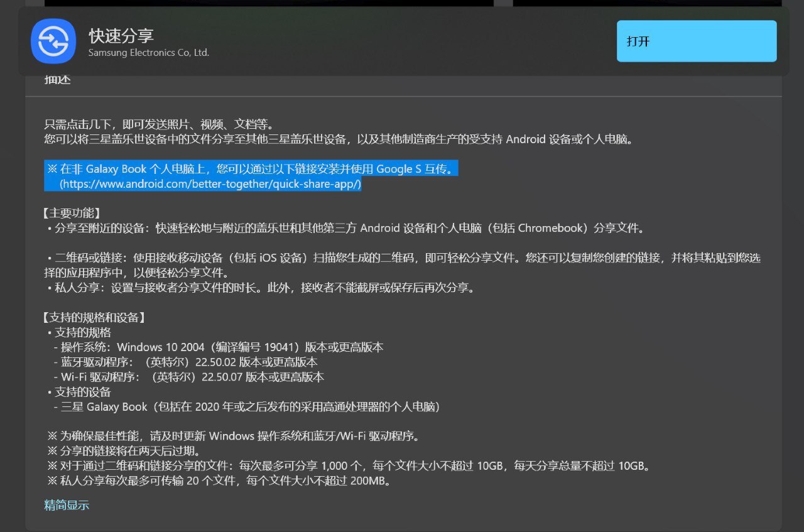Click the 二维码或链接 feature line
Screen dimensions: 804x532
[x=402, y=266]
